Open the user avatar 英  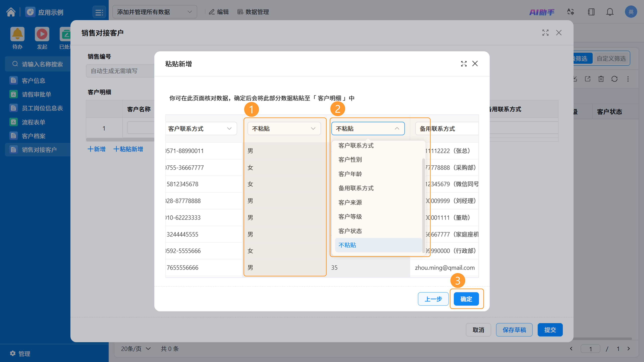tap(631, 12)
